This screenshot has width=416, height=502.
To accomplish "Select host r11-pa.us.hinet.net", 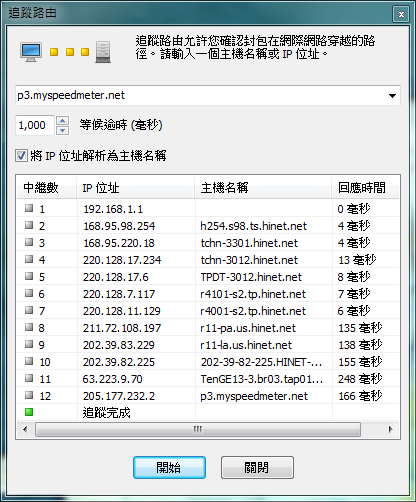I will [x=248, y=328].
